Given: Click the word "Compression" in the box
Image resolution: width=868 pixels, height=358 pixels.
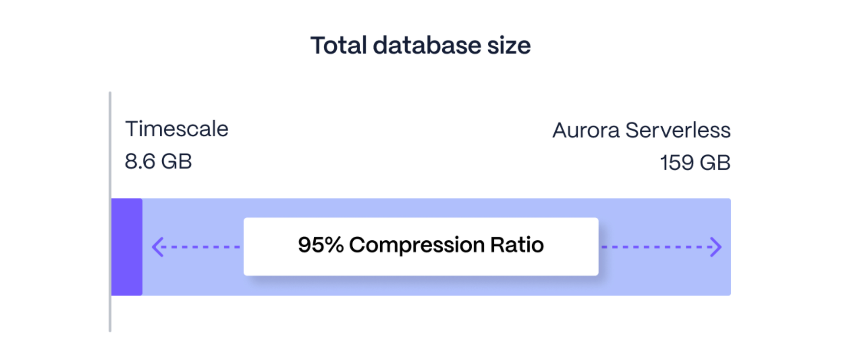Looking at the screenshot, I should (417, 245).
